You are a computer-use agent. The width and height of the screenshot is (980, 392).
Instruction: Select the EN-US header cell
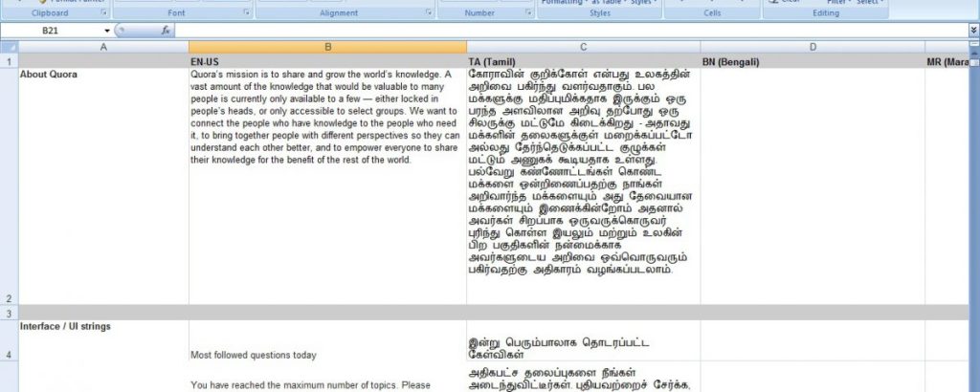(x=327, y=61)
